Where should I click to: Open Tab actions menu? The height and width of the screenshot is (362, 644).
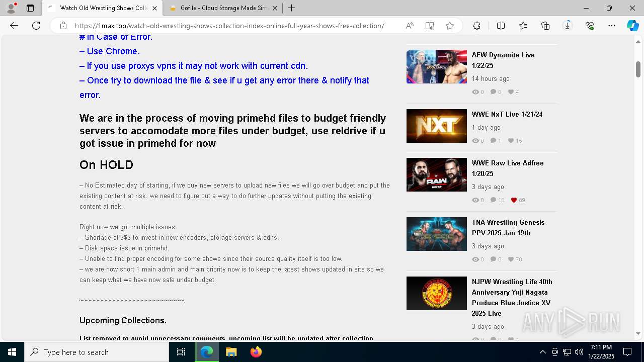(30, 8)
